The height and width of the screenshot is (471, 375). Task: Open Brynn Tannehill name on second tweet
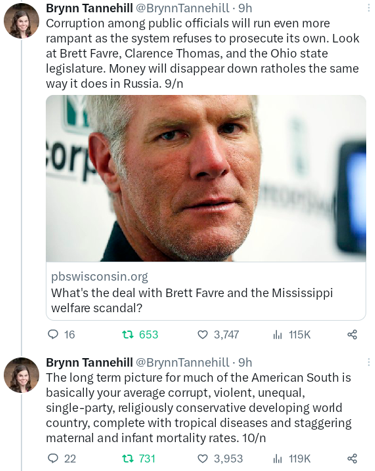pyautogui.click(x=89, y=362)
